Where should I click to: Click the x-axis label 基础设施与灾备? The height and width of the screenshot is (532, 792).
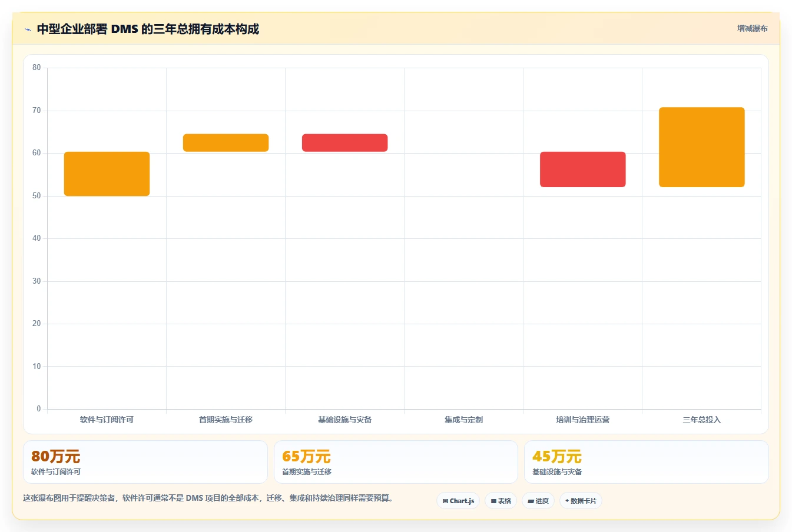(344, 420)
